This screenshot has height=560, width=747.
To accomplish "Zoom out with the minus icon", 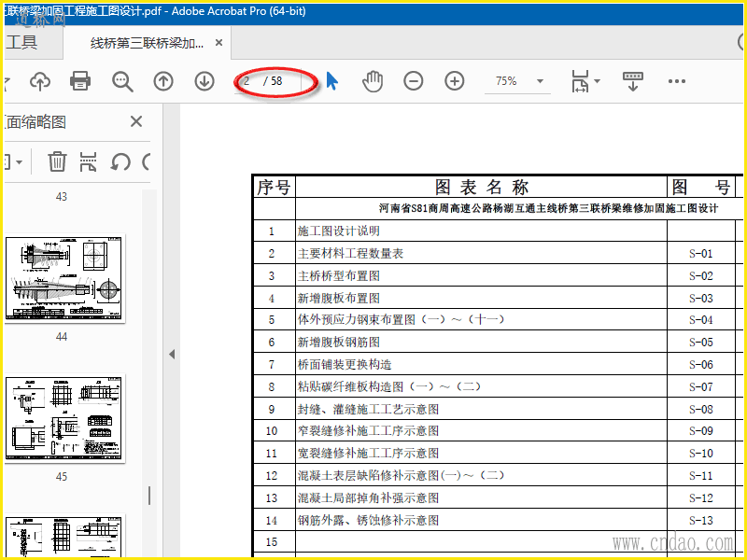I will [413, 81].
